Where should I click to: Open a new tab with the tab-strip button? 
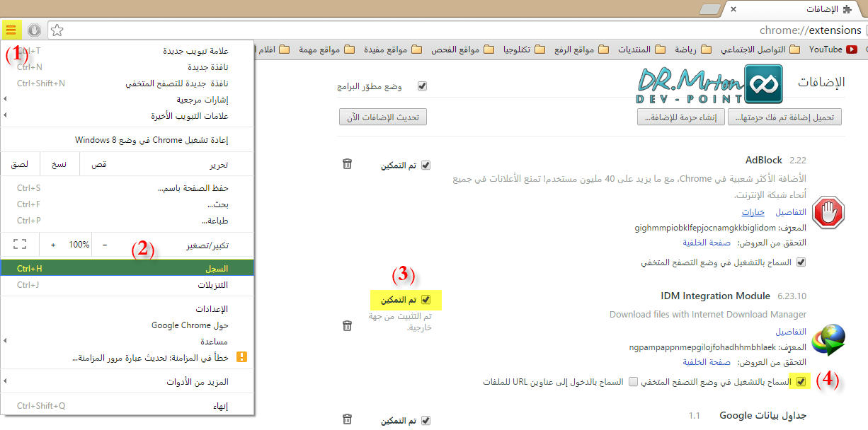pos(709,9)
